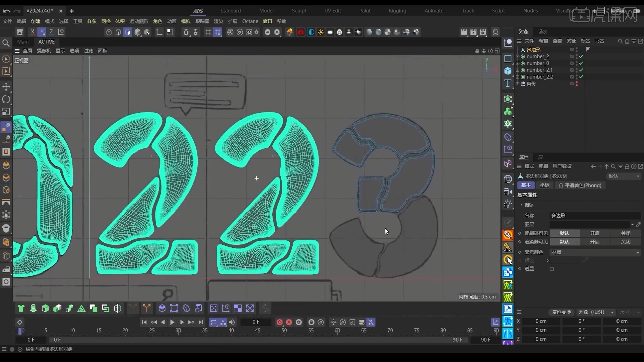This screenshot has height=362, width=644.
Task: Switch to the UV Edit layout tab
Action: pyautogui.click(x=332, y=11)
